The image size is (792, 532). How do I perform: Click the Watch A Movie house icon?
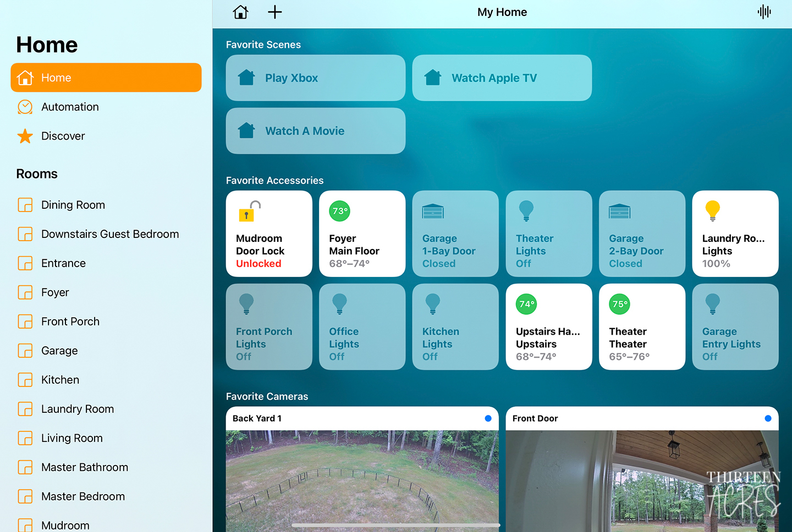pos(246,131)
